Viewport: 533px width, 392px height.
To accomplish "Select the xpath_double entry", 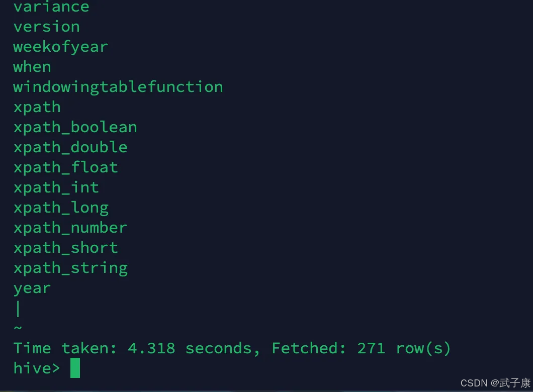I will [70, 147].
